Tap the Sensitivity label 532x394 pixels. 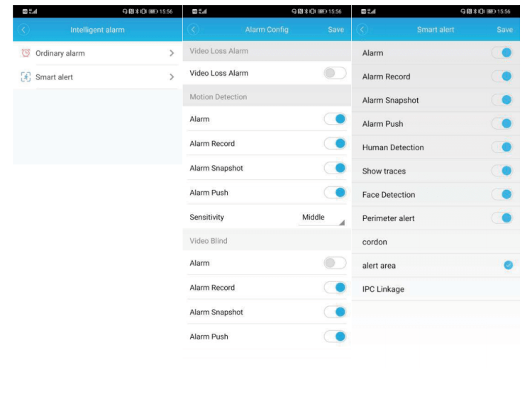click(206, 218)
